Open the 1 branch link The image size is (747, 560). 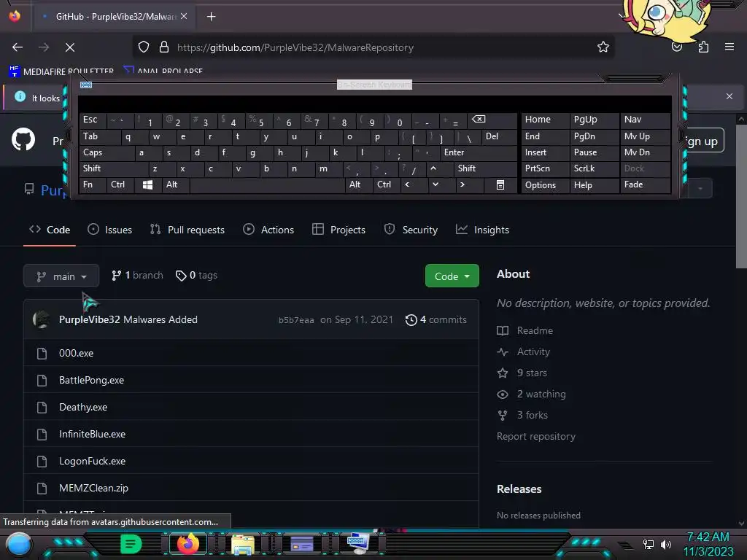tap(137, 275)
